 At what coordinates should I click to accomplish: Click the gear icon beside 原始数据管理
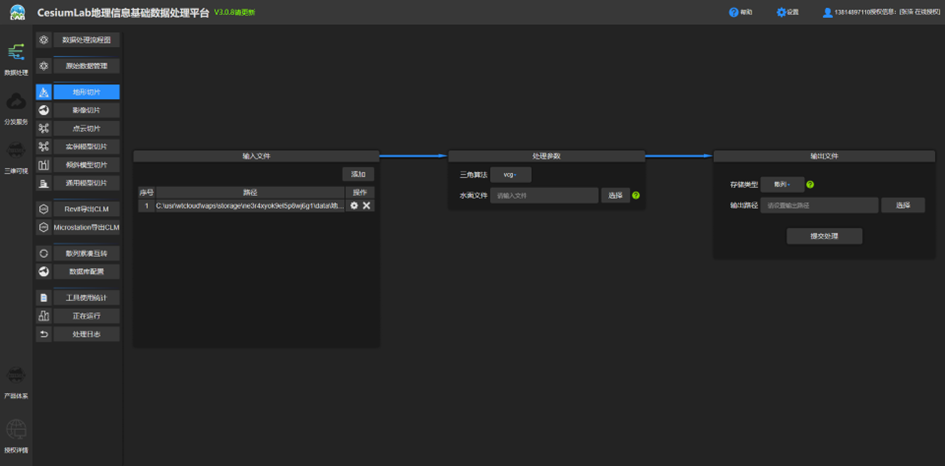pos(43,66)
